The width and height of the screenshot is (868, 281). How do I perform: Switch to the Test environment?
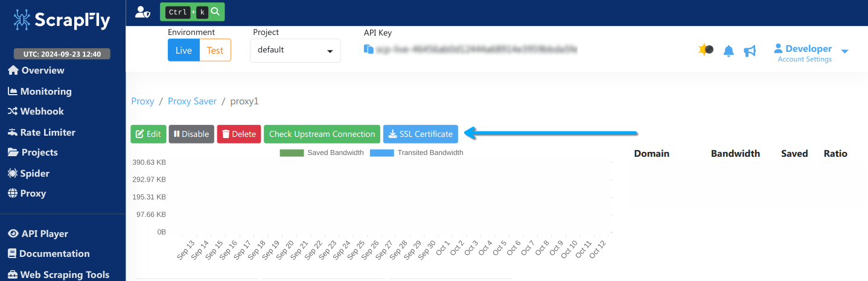pyautogui.click(x=215, y=51)
